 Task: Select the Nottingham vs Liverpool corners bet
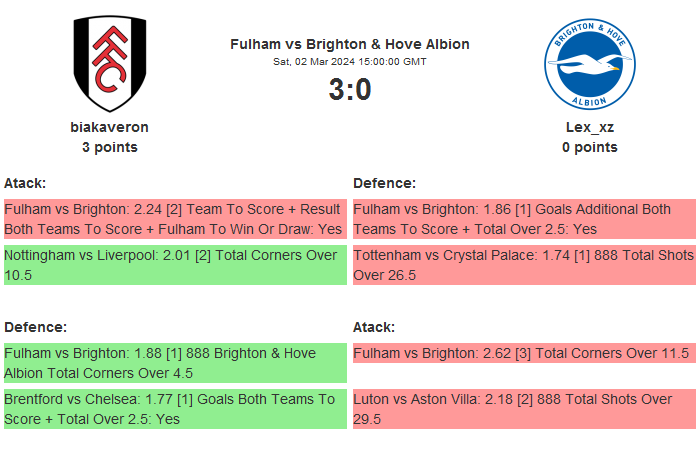(x=175, y=264)
